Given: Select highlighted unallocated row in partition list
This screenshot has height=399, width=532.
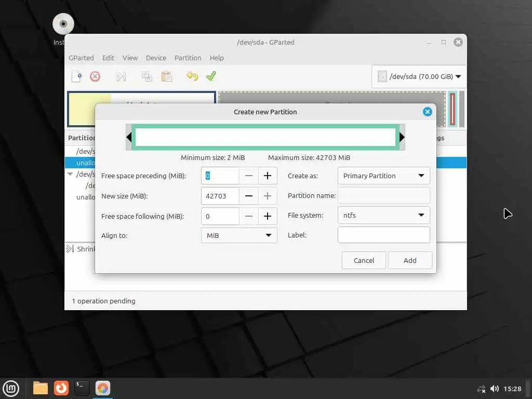Looking at the screenshot, I should point(80,163).
